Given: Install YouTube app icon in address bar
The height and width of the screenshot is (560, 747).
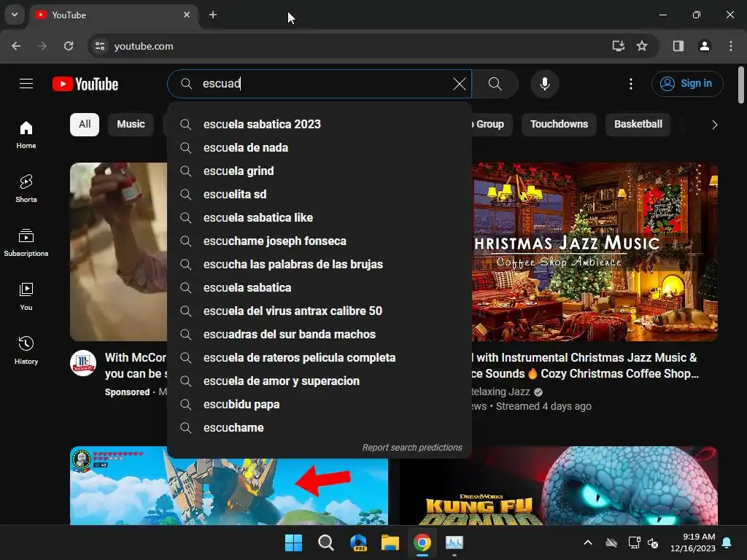Looking at the screenshot, I should pyautogui.click(x=619, y=46).
